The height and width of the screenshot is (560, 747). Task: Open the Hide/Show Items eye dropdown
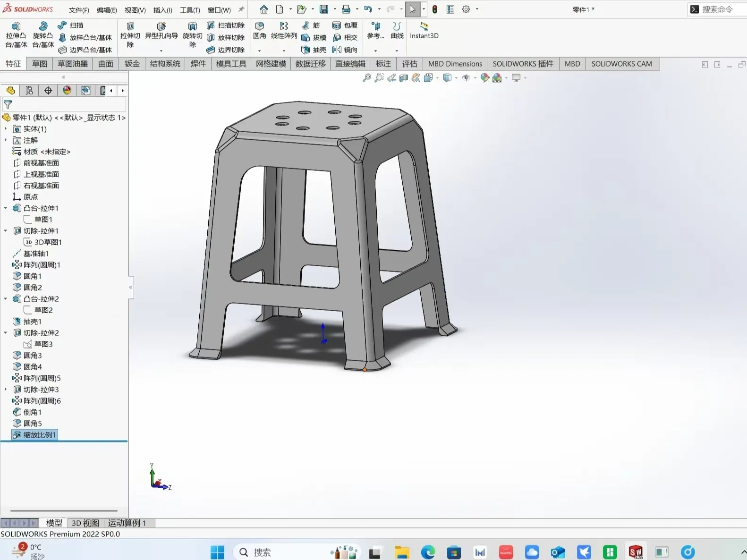click(475, 78)
